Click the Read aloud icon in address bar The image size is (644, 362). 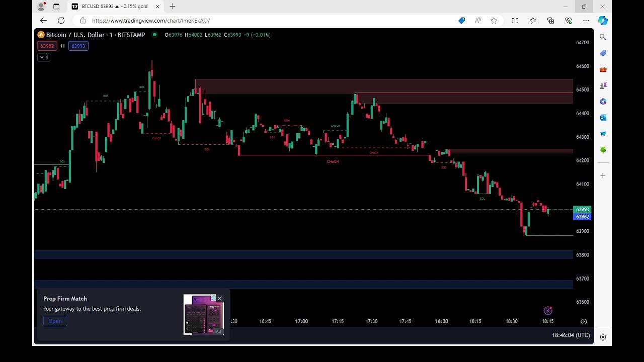(477, 21)
